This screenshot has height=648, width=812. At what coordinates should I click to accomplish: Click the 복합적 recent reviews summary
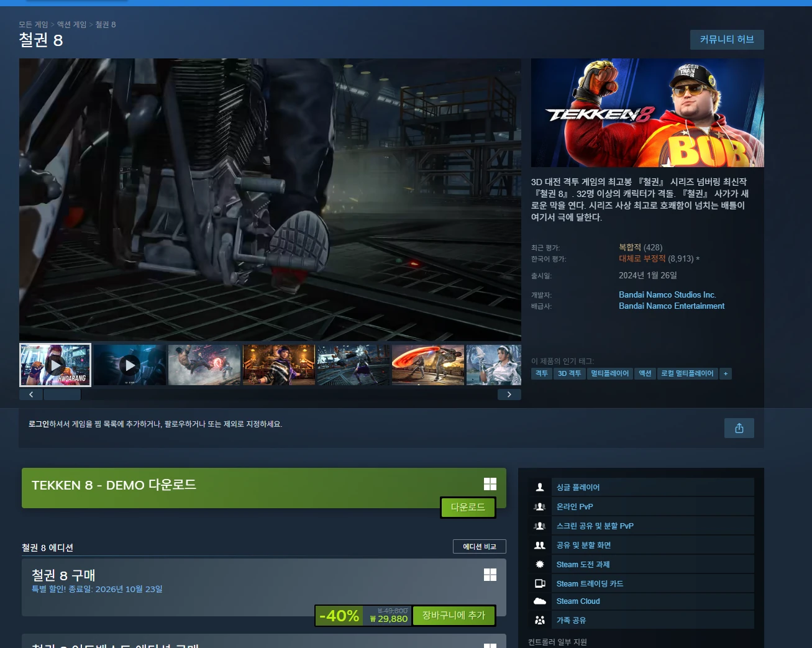(x=630, y=247)
